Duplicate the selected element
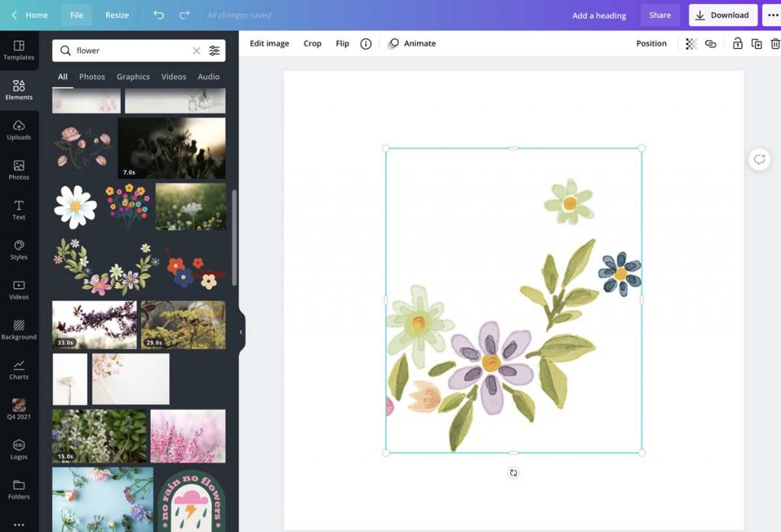Screen dimensions: 781x532 click(x=756, y=43)
